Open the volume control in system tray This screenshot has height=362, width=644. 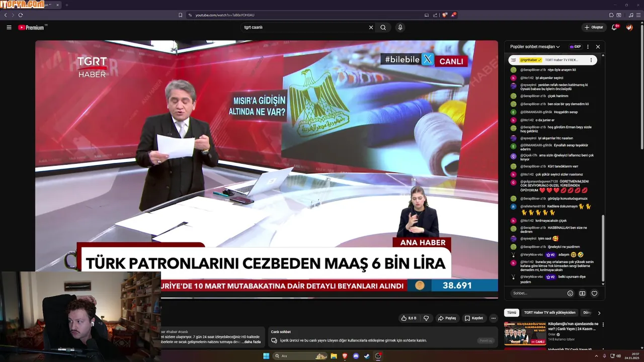point(619,356)
